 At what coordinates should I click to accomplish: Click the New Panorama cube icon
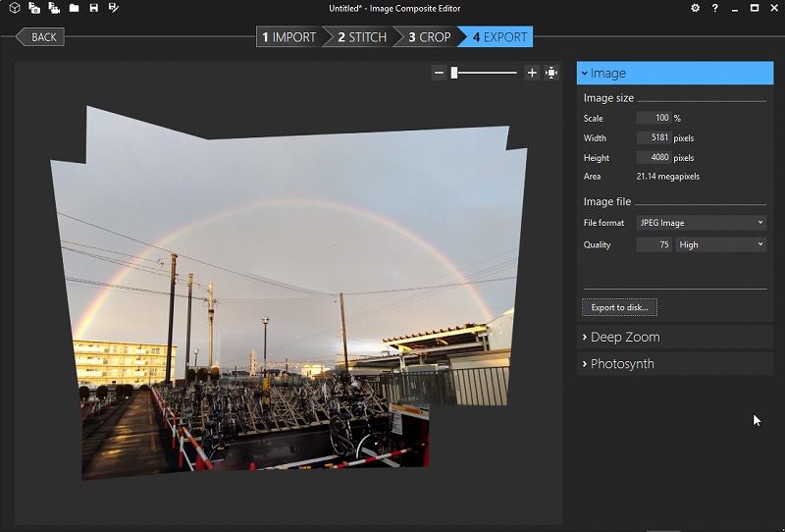[15, 8]
